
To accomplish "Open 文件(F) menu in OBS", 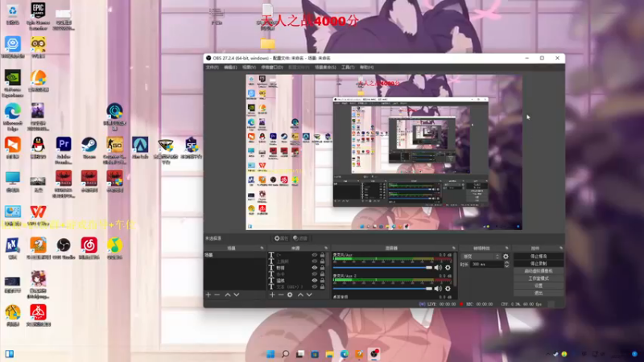I will [212, 68].
